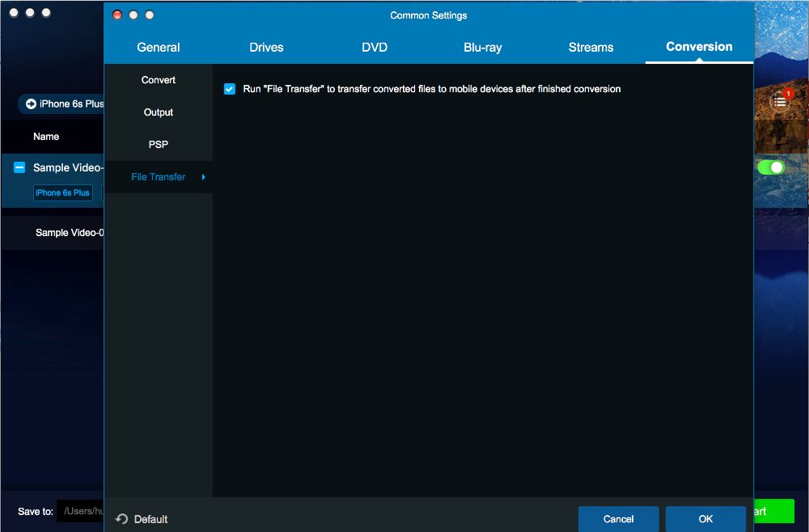The width and height of the screenshot is (809, 532).
Task: Go to the Streams tab
Action: [x=591, y=48]
